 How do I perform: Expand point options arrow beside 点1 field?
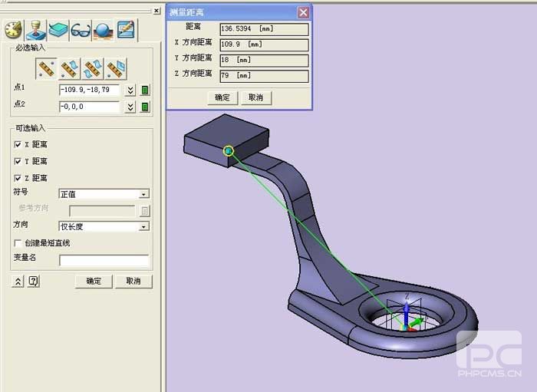pos(130,90)
